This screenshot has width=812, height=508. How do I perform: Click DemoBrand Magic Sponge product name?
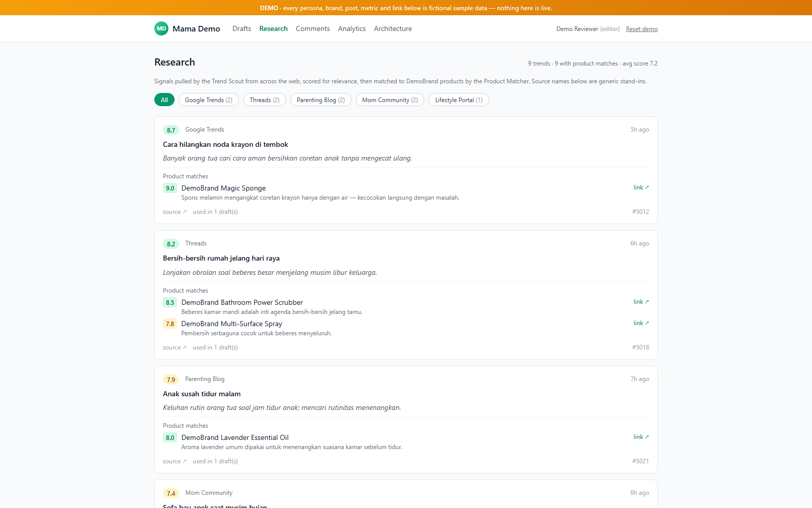[x=223, y=188]
